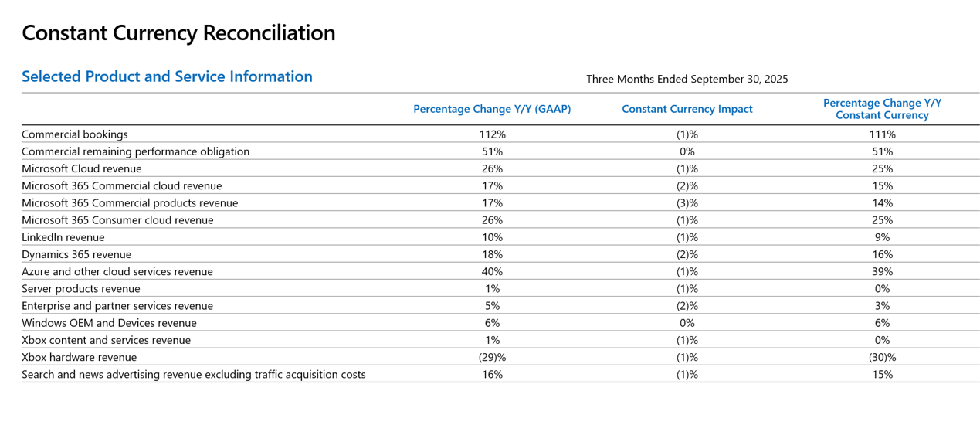Click the Windows OEM and Devices revenue label

point(109,323)
